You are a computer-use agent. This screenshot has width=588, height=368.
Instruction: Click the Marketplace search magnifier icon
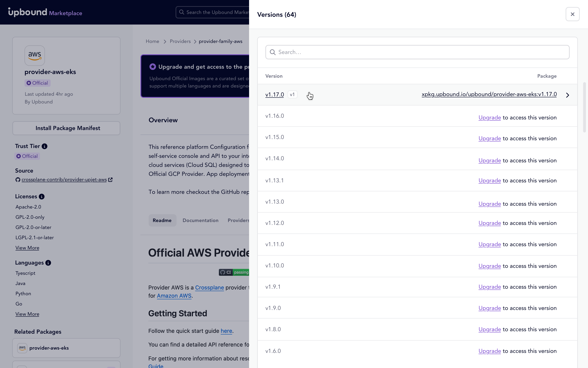[x=181, y=12]
